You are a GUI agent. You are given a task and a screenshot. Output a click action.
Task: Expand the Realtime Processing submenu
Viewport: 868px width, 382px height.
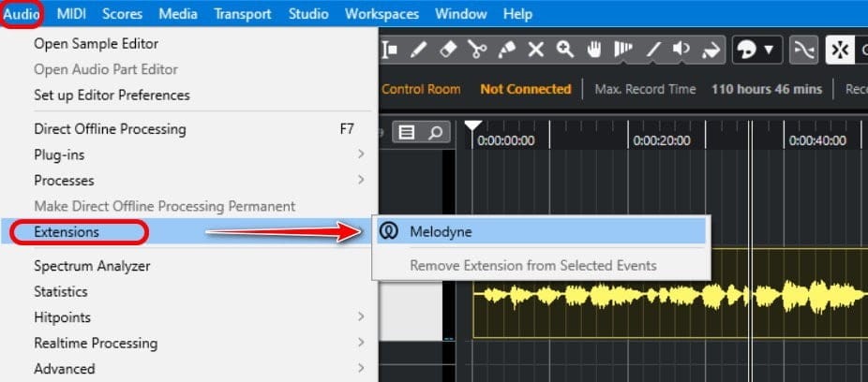coord(188,344)
